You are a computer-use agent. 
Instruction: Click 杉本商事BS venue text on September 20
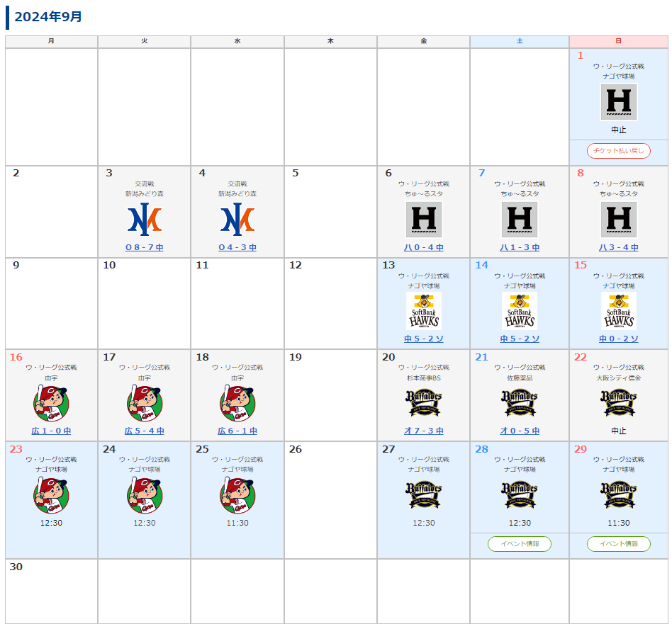point(423,378)
